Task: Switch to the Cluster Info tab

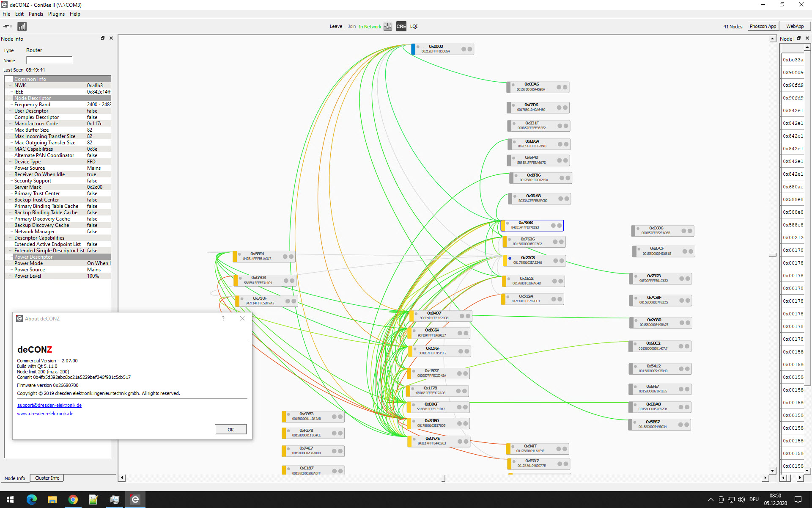Action: pos(47,478)
